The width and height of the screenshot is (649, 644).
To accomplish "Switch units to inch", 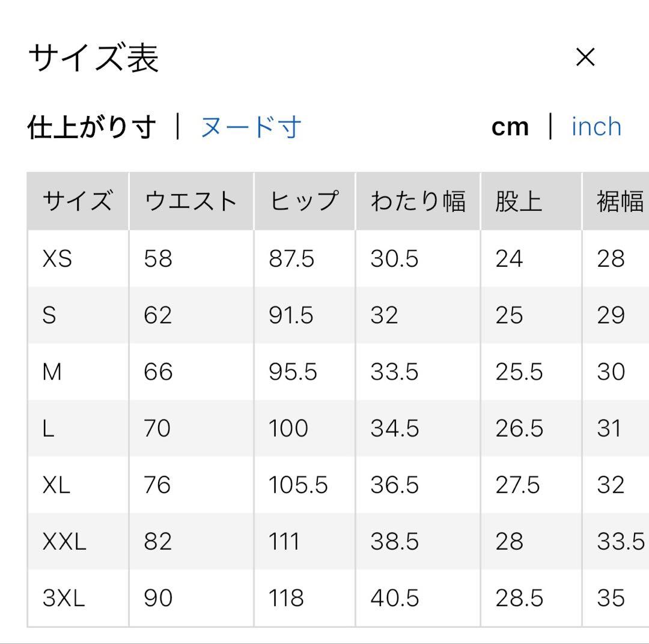I will pos(596,127).
